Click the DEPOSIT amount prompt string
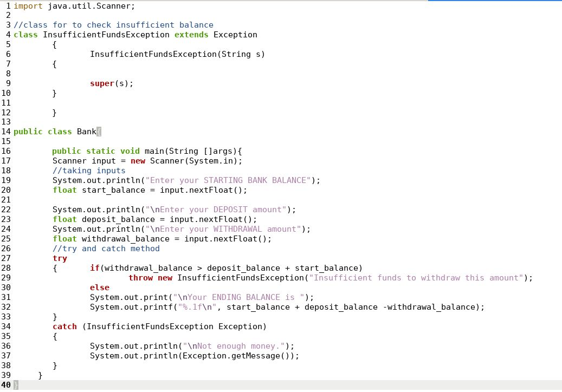 tap(217, 210)
